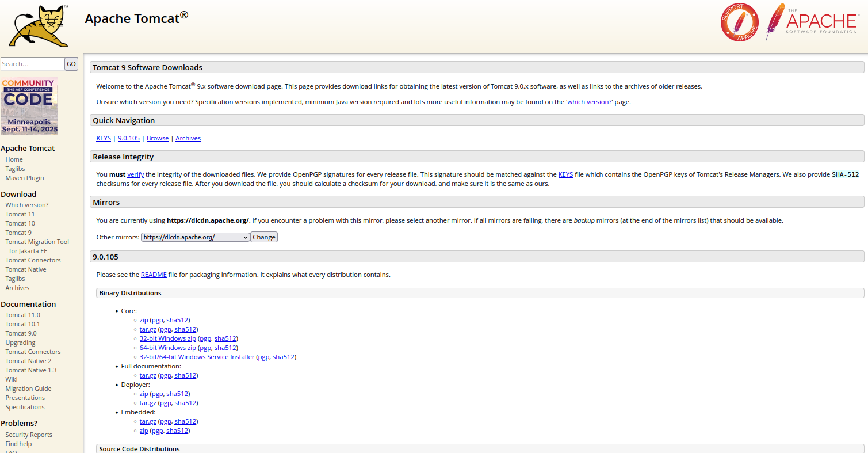The height and width of the screenshot is (453, 868).
Task: Click the GO search button
Action: click(71, 64)
